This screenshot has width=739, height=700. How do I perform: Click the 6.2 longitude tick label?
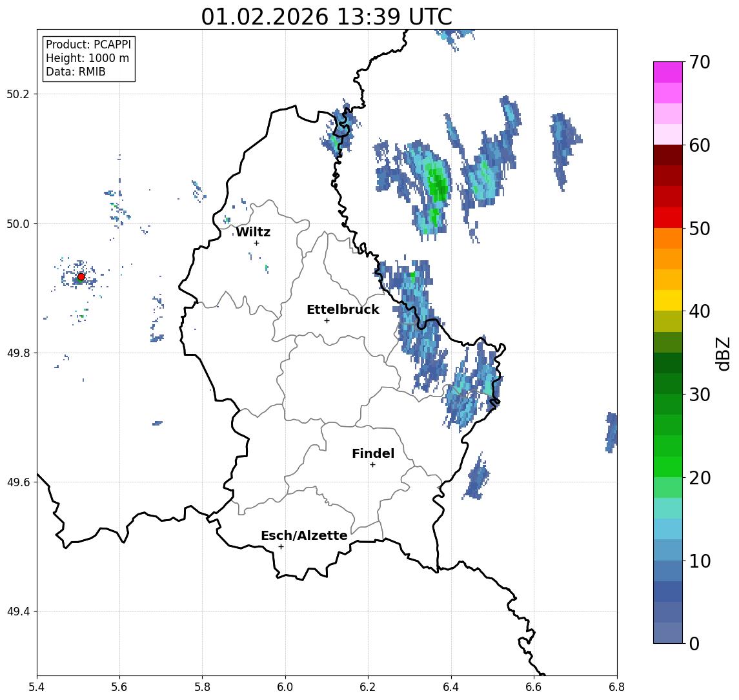click(x=368, y=687)
